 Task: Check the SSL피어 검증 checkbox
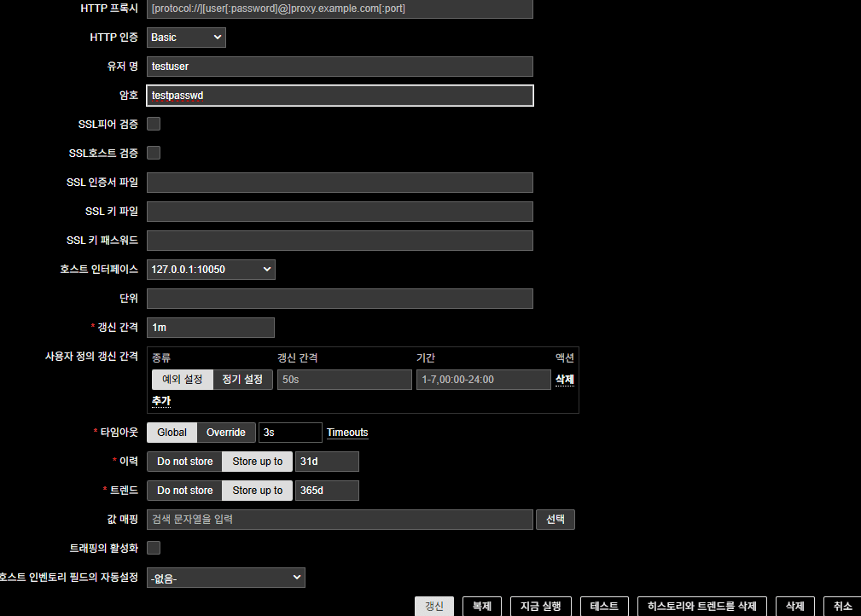coord(154,124)
